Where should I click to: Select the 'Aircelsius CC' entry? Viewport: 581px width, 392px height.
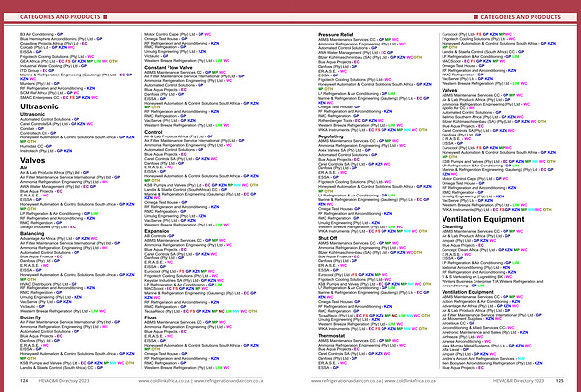point(458,323)
